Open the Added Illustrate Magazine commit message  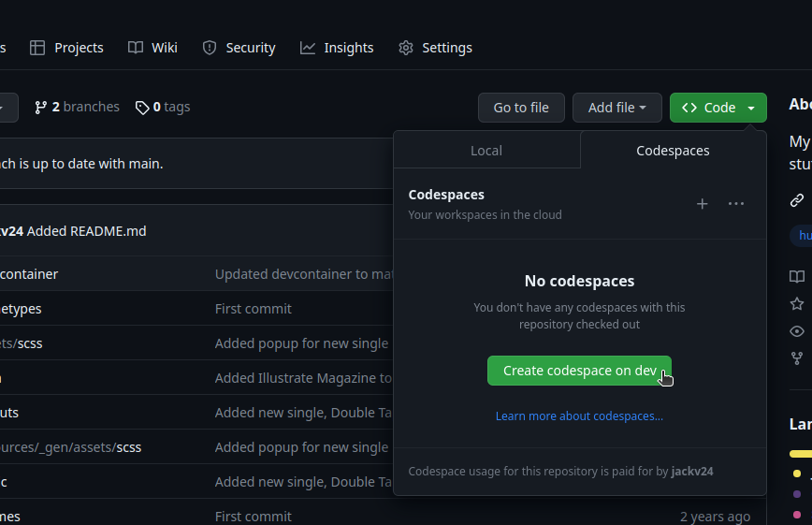[x=303, y=378]
